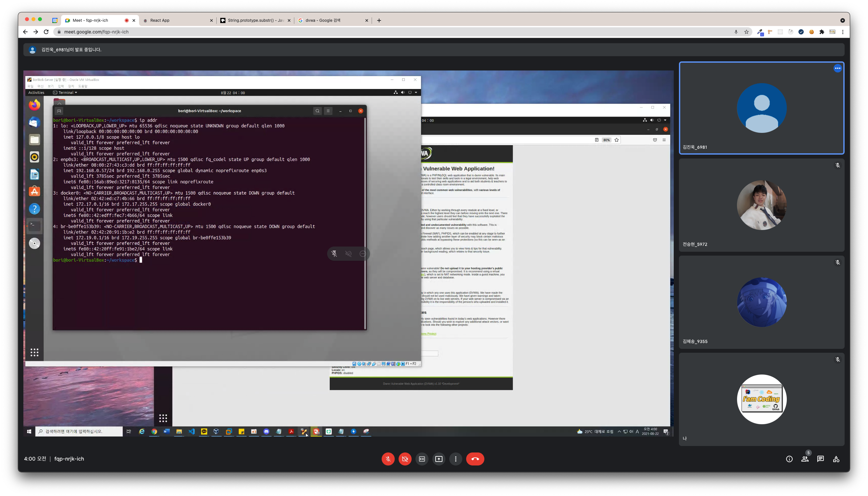Open the activities shapes icon

point(836,459)
